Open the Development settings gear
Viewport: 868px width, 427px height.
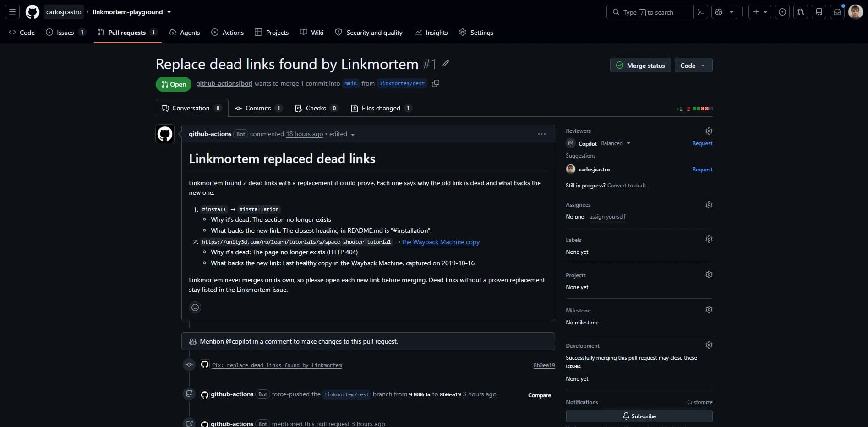pos(709,345)
